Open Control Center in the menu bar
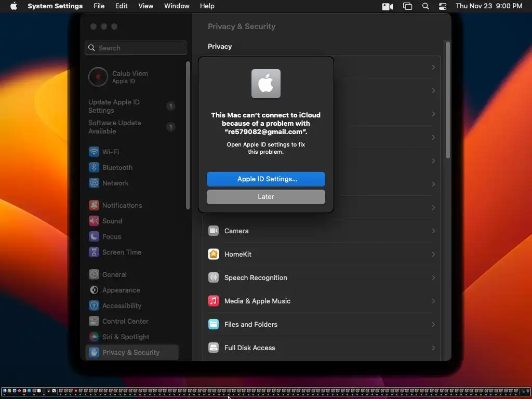The image size is (532, 399). click(443, 6)
